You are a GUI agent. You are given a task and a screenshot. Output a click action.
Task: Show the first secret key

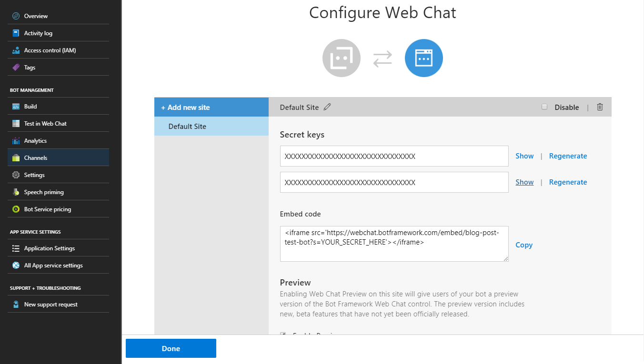tap(524, 156)
